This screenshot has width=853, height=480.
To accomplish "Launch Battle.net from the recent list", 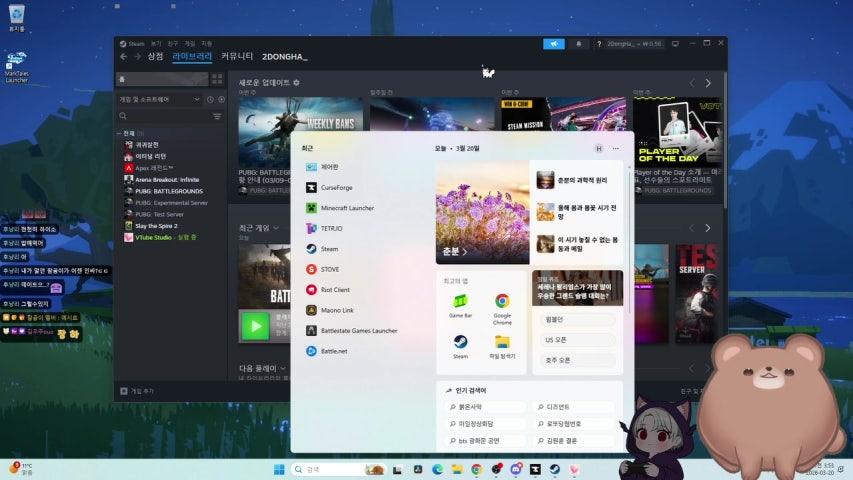I will pyautogui.click(x=334, y=351).
